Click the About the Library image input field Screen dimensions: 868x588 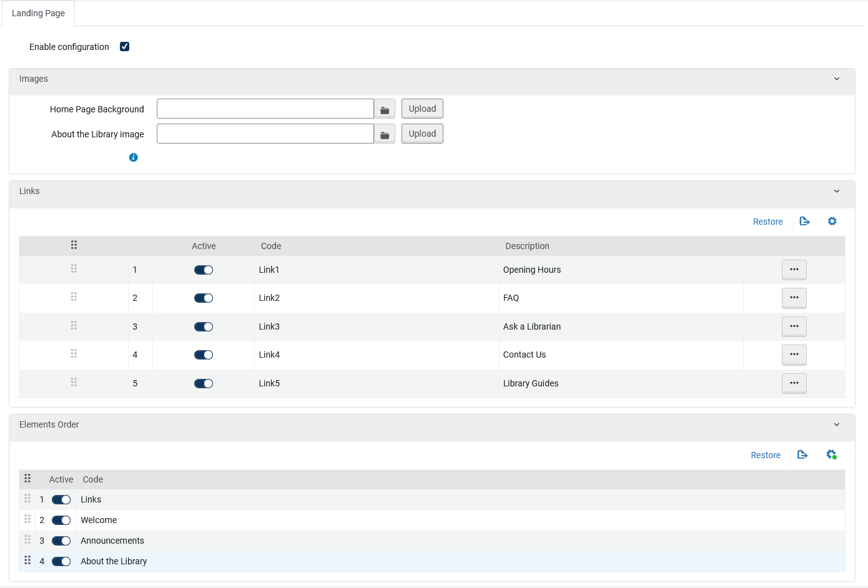tap(265, 134)
